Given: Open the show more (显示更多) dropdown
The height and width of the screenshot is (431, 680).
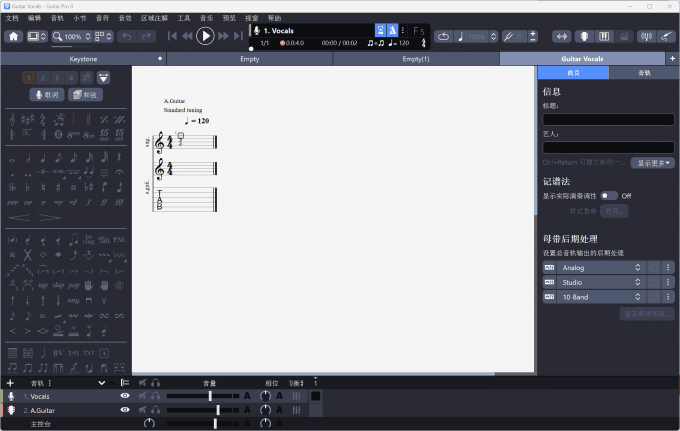Looking at the screenshot, I should (x=653, y=163).
